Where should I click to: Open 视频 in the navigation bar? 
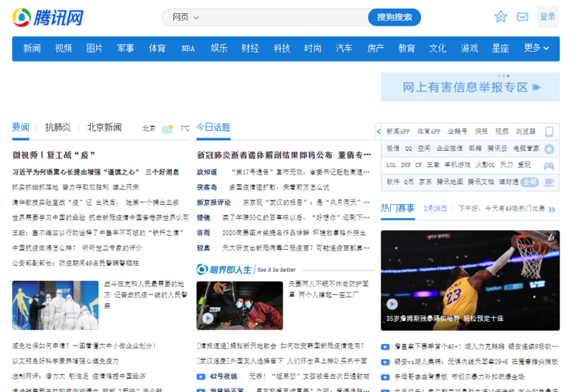[64, 49]
